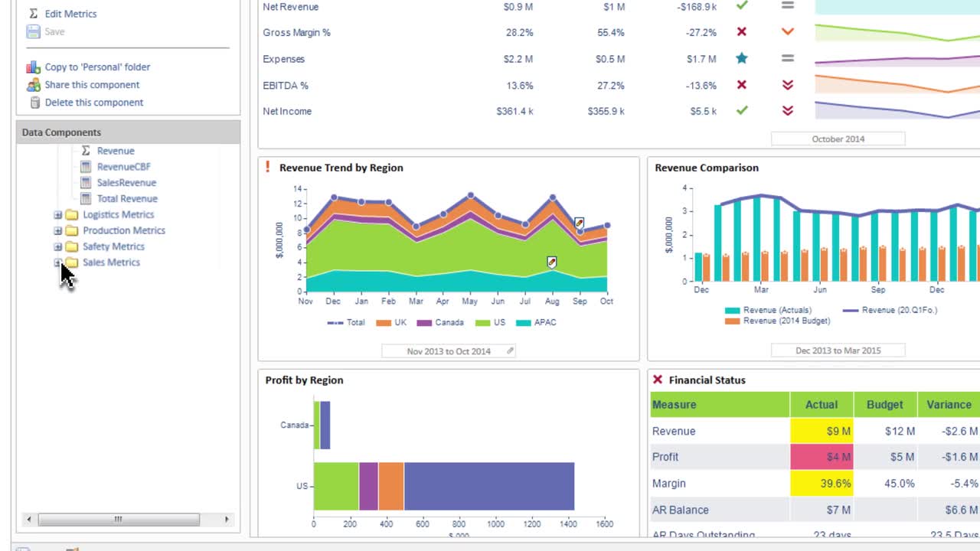Click the annotation marker near Aug on chart
This screenshot has width=980, height=551.
(551, 262)
